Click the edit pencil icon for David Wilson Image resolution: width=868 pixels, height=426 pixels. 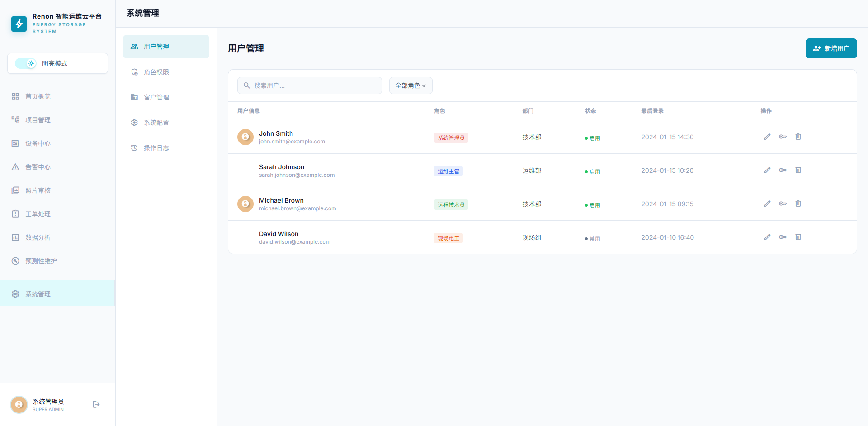(x=767, y=237)
